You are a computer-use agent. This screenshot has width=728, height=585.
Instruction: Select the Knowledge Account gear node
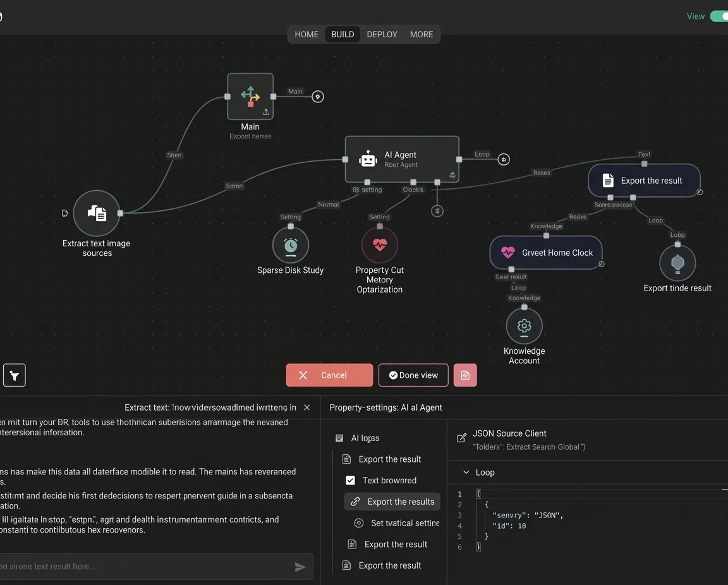pos(524,325)
